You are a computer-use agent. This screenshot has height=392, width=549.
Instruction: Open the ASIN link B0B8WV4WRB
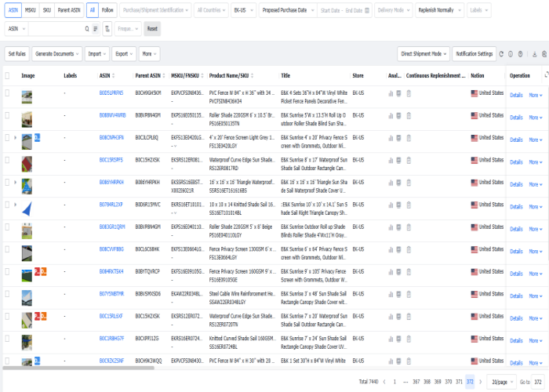click(112, 115)
